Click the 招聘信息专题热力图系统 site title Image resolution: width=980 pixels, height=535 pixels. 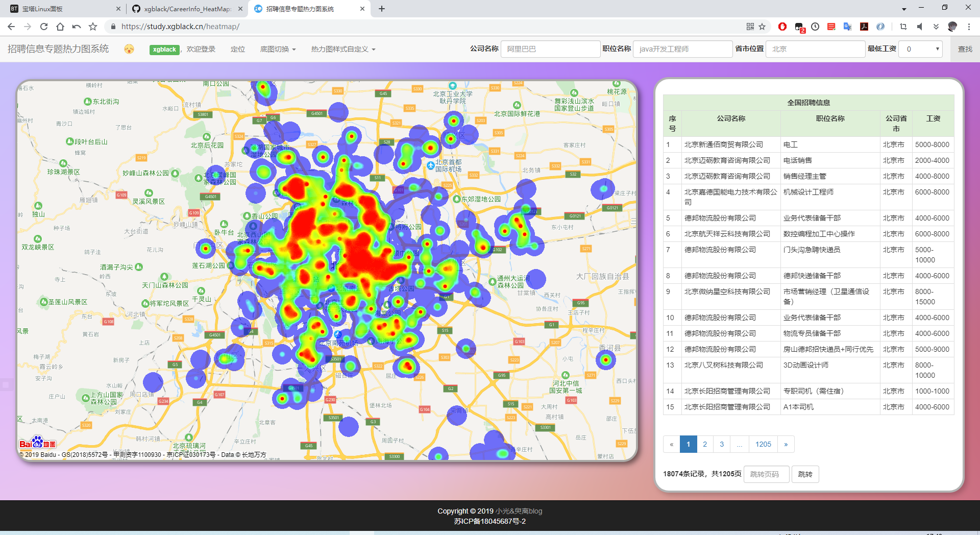coord(58,49)
